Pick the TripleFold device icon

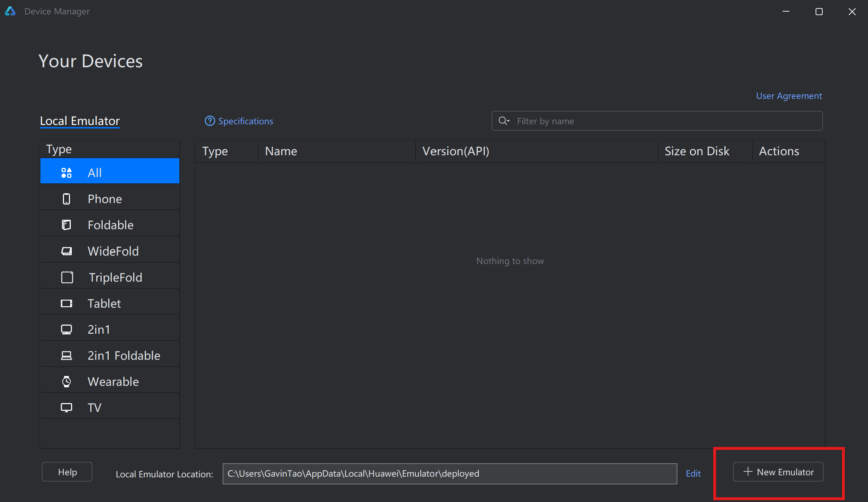(x=67, y=277)
